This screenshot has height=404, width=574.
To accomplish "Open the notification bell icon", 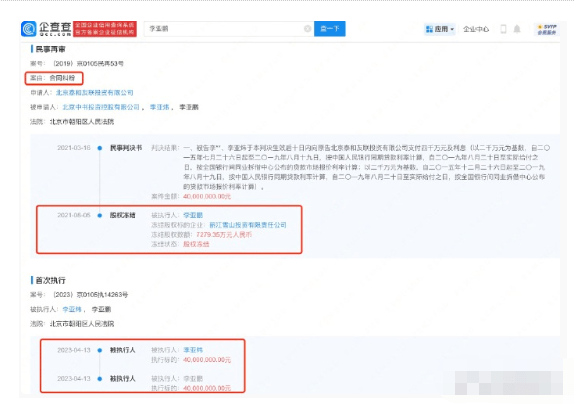I will (x=517, y=29).
